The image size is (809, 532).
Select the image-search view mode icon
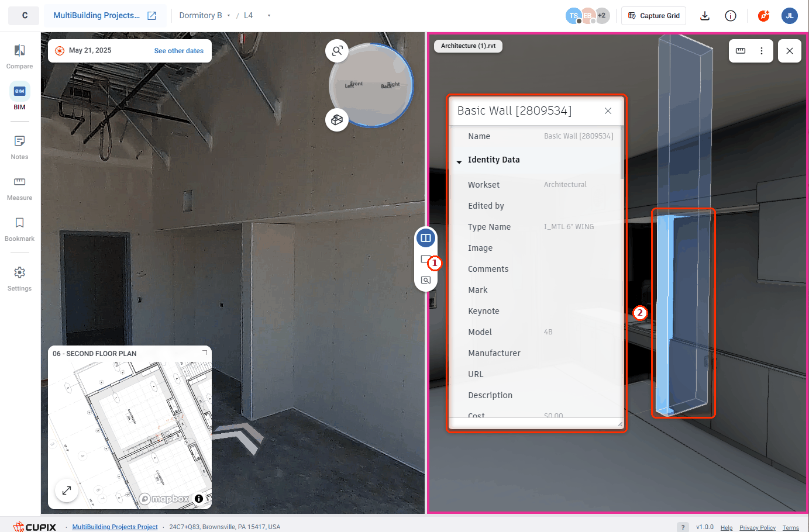426,280
